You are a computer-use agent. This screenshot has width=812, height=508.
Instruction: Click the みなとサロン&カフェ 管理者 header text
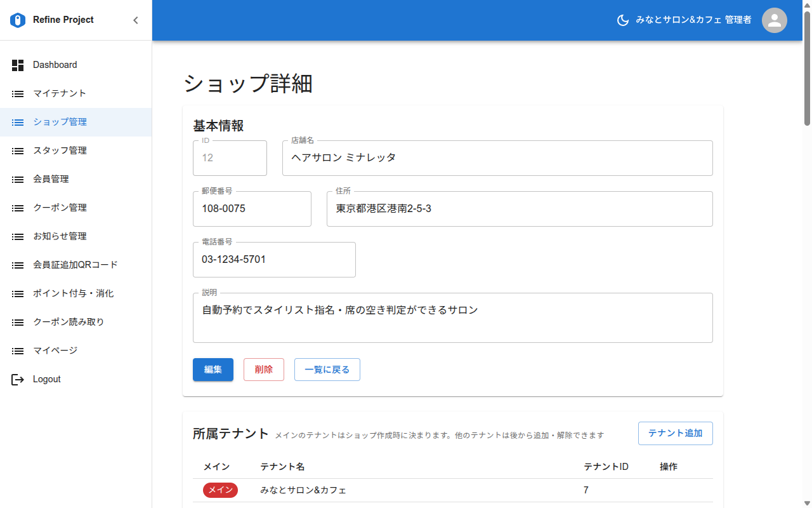694,20
